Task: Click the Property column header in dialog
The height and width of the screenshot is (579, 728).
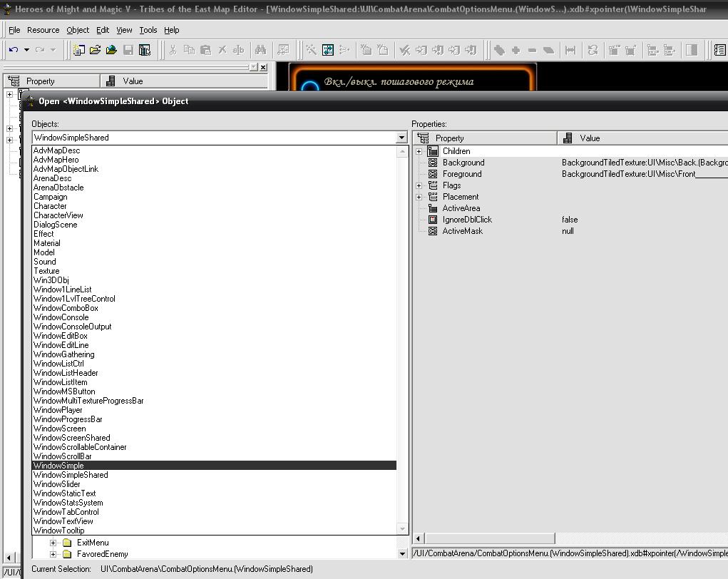Action: tap(485, 138)
